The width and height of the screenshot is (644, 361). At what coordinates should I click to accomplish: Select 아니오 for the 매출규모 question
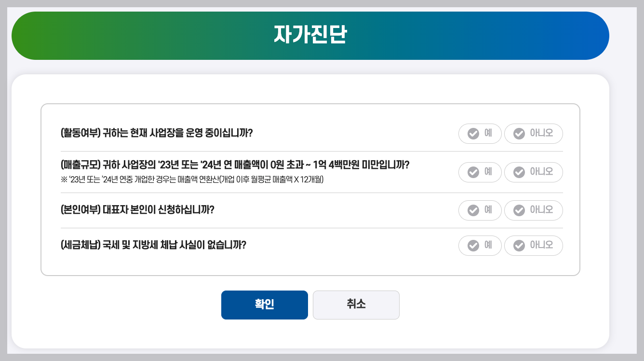534,172
